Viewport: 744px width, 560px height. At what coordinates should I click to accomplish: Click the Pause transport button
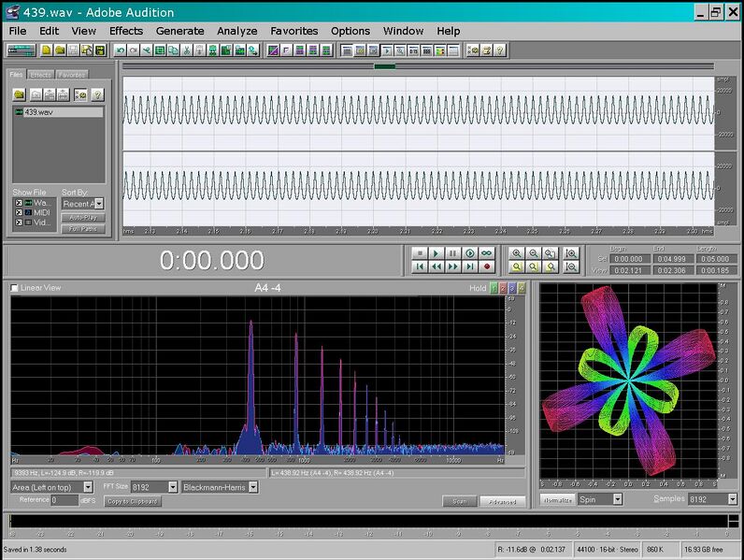453,252
